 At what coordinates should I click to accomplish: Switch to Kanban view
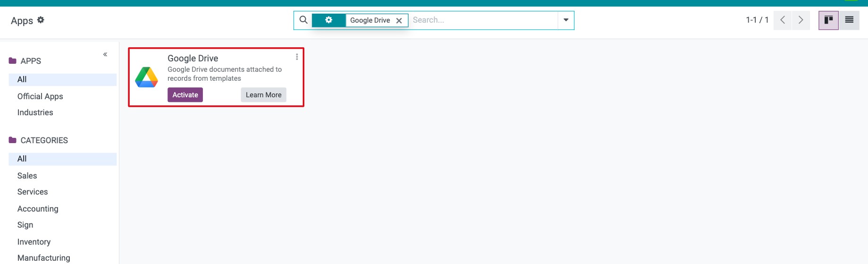(828, 20)
